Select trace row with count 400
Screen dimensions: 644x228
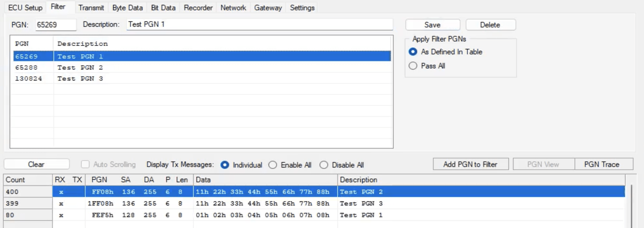pyautogui.click(x=314, y=192)
